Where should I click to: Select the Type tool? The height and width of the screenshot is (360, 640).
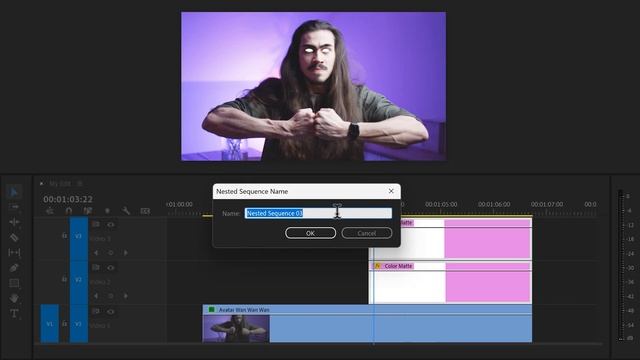click(14, 313)
